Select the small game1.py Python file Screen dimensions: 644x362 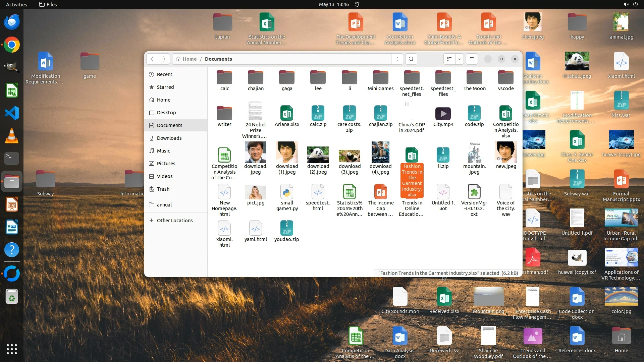[287, 192]
